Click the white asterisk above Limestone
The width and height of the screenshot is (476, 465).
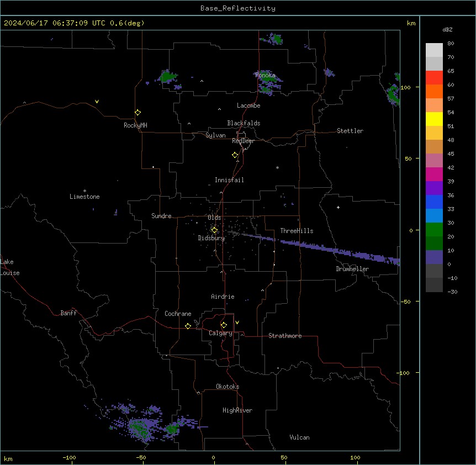click(x=84, y=191)
